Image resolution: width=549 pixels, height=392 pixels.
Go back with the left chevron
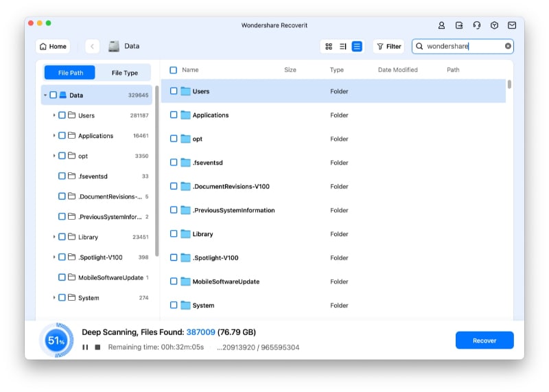pyautogui.click(x=93, y=46)
